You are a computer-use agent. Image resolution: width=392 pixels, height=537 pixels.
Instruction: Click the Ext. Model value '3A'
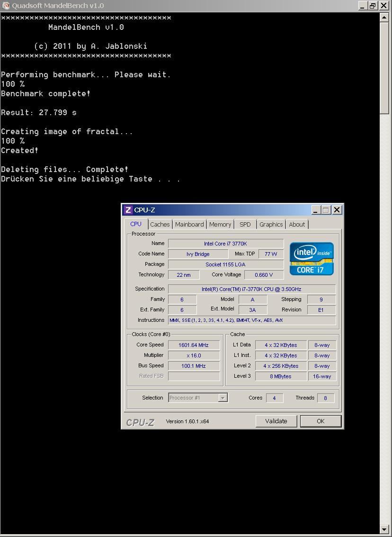[252, 310]
